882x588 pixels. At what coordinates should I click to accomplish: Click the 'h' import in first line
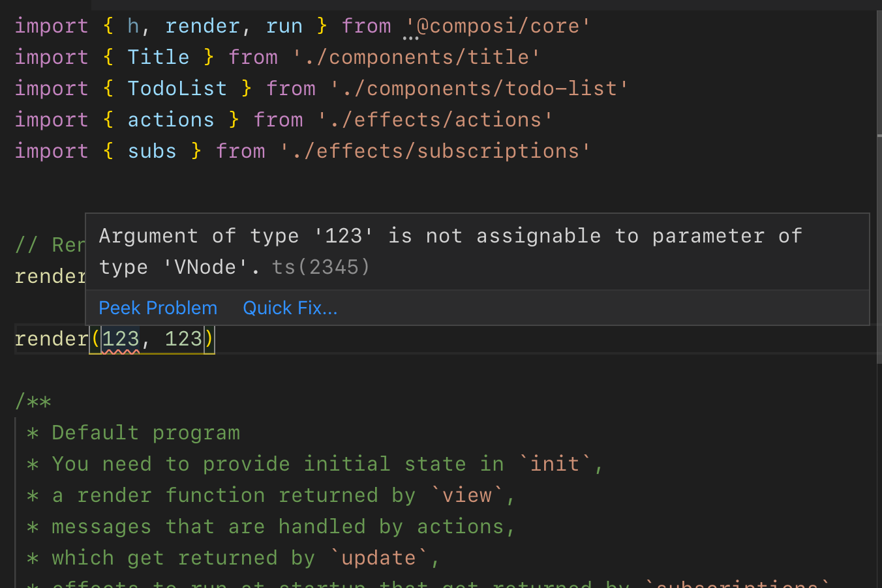coord(133,26)
